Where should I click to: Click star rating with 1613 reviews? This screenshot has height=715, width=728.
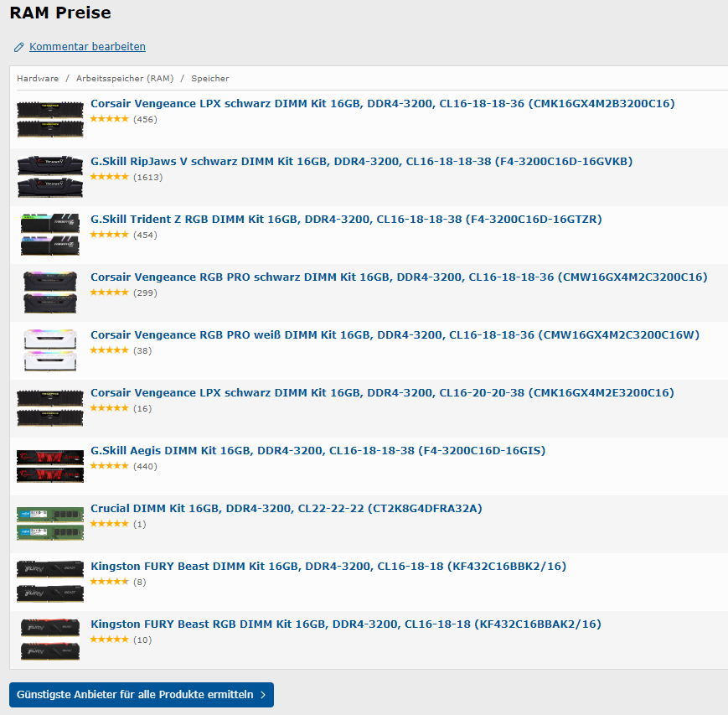(109, 177)
